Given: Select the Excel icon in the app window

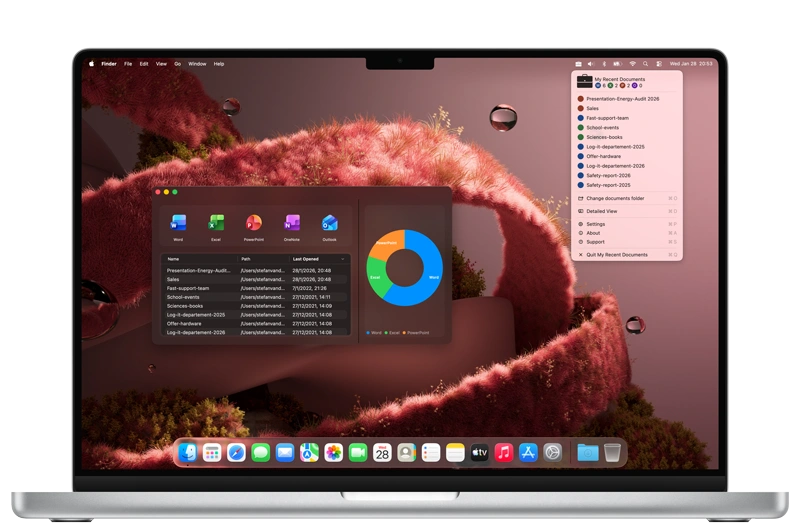Looking at the screenshot, I should tap(216, 223).
